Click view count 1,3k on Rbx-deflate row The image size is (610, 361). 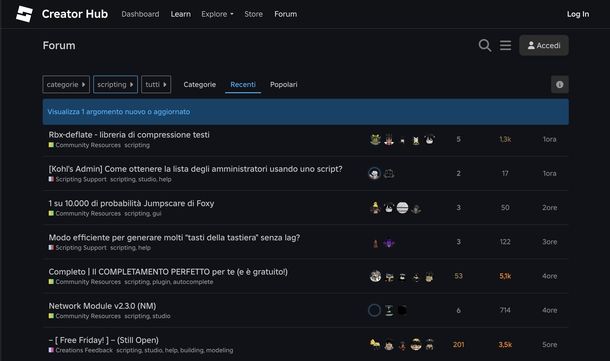coord(505,139)
